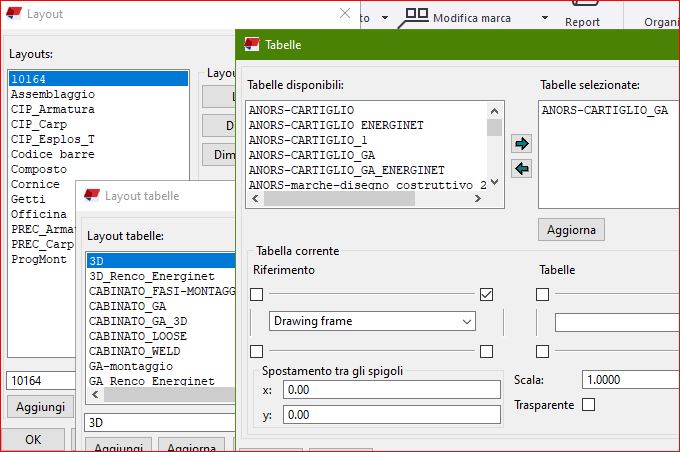Viewport: 680px width, 452px height.
Task: Enable the top-left Riferimento corner checkbox
Action: click(x=257, y=294)
